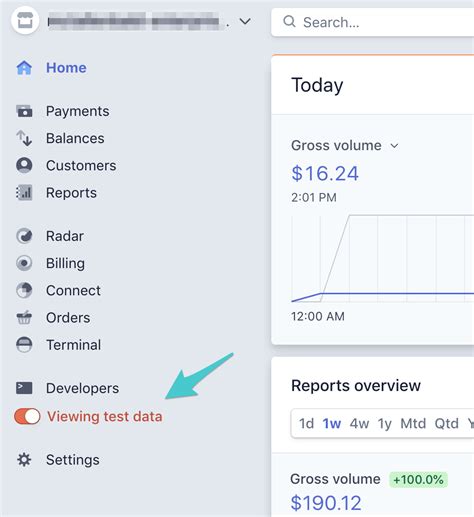The height and width of the screenshot is (517, 474).
Task: Open Settings from sidebar
Action: pyautogui.click(x=73, y=460)
